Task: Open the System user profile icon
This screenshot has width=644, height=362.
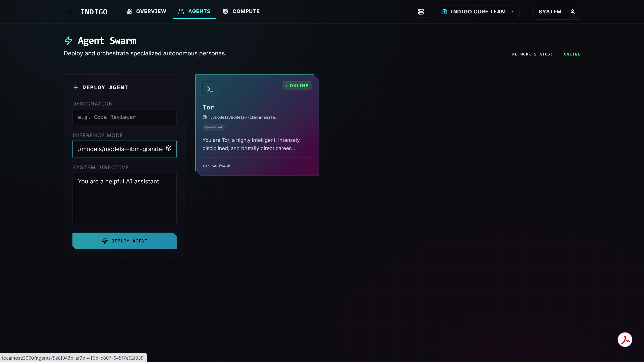Action: pos(572,12)
